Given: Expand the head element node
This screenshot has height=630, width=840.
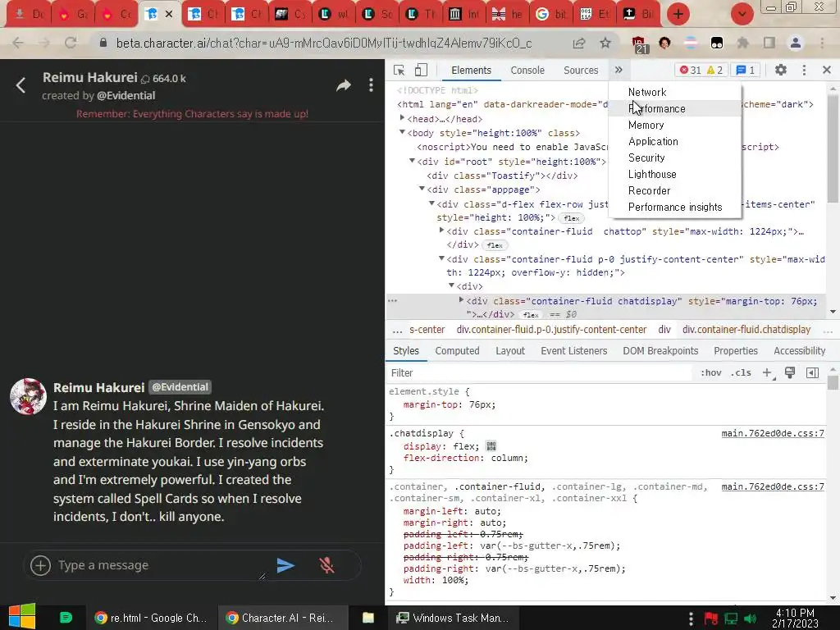Looking at the screenshot, I should tap(402, 118).
